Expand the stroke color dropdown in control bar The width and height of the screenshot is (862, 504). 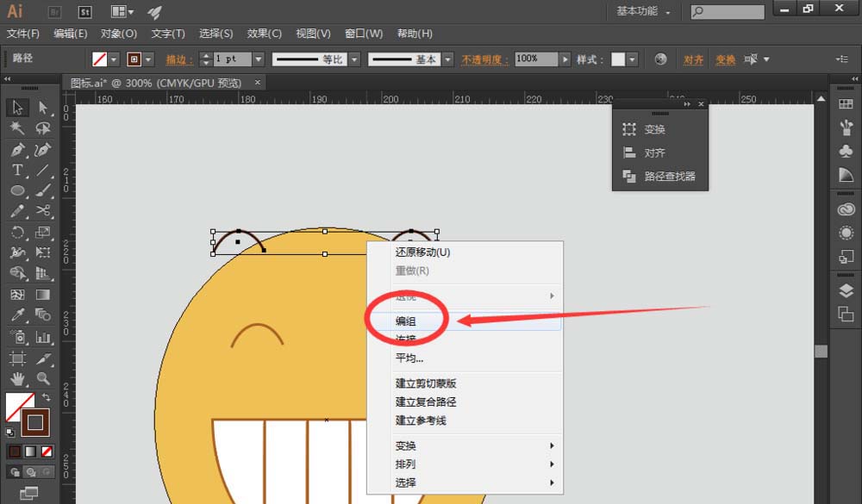pyautogui.click(x=148, y=59)
